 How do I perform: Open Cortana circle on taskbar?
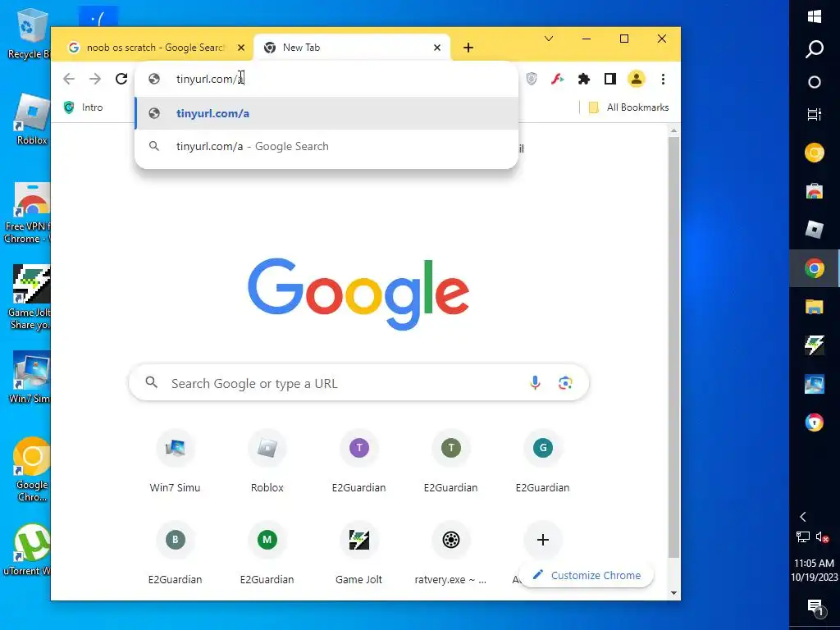tap(815, 82)
